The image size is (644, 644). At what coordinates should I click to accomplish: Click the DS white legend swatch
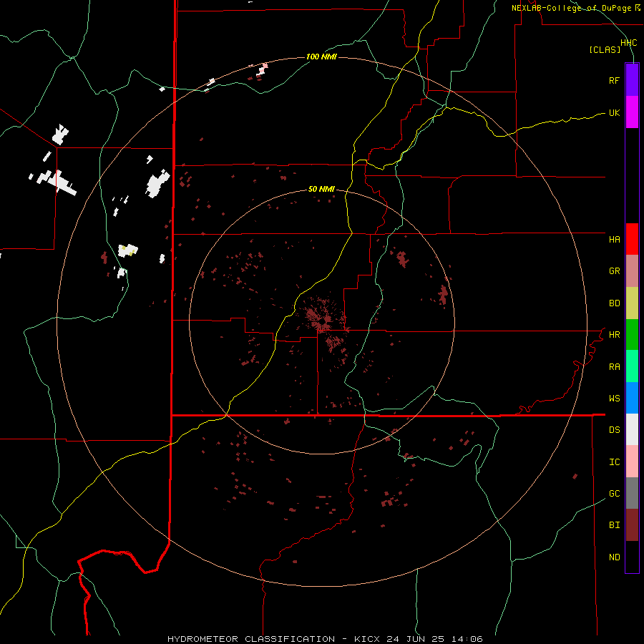pos(632,429)
